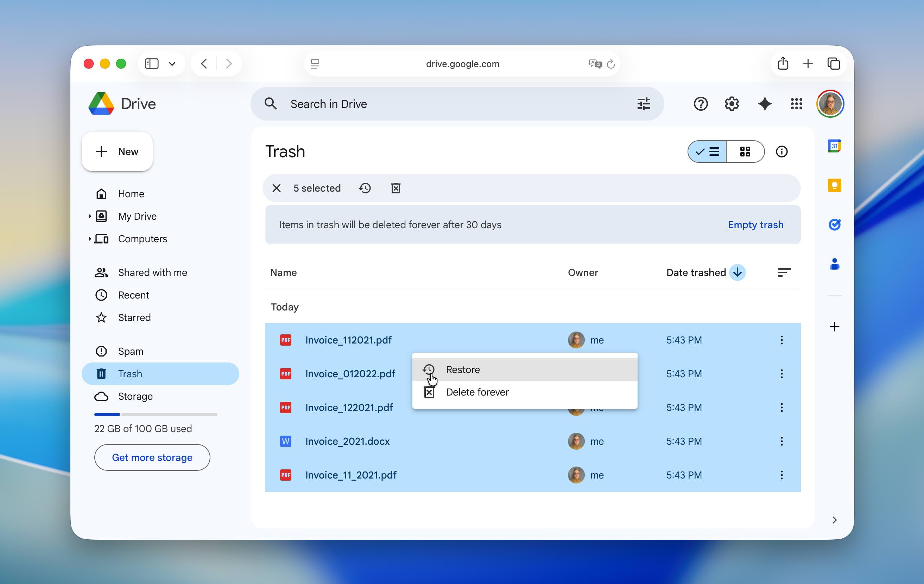Open the Google Tasks side panel
This screenshot has height=584, width=924.
click(x=834, y=225)
